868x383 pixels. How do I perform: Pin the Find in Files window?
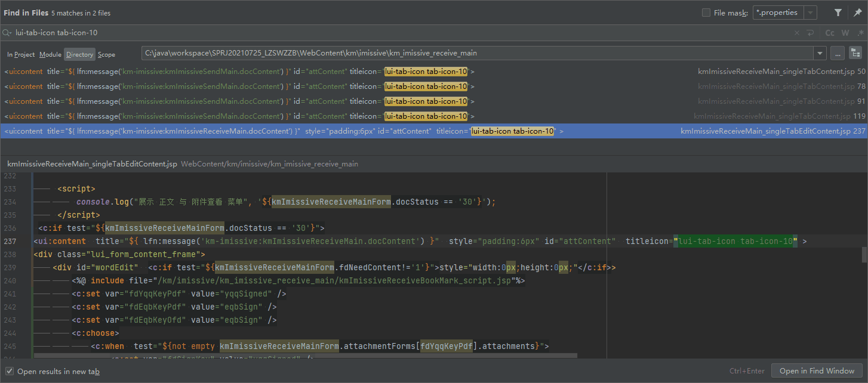click(x=858, y=13)
